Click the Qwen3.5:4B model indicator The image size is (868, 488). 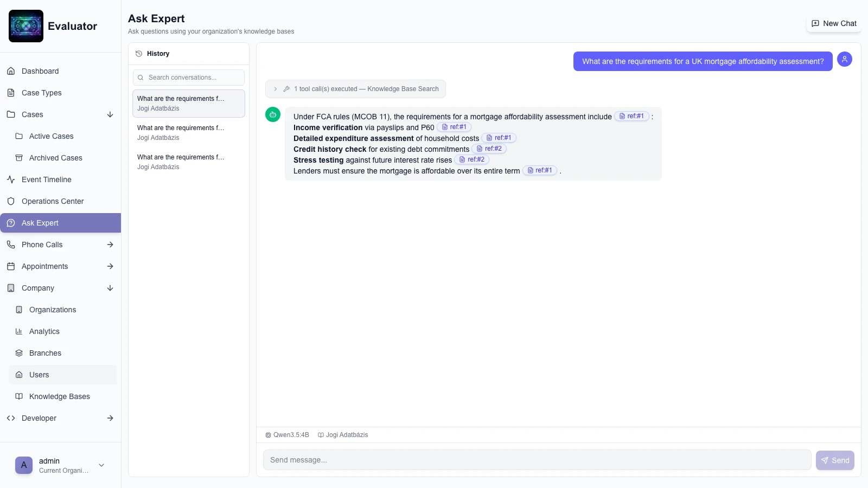(287, 435)
